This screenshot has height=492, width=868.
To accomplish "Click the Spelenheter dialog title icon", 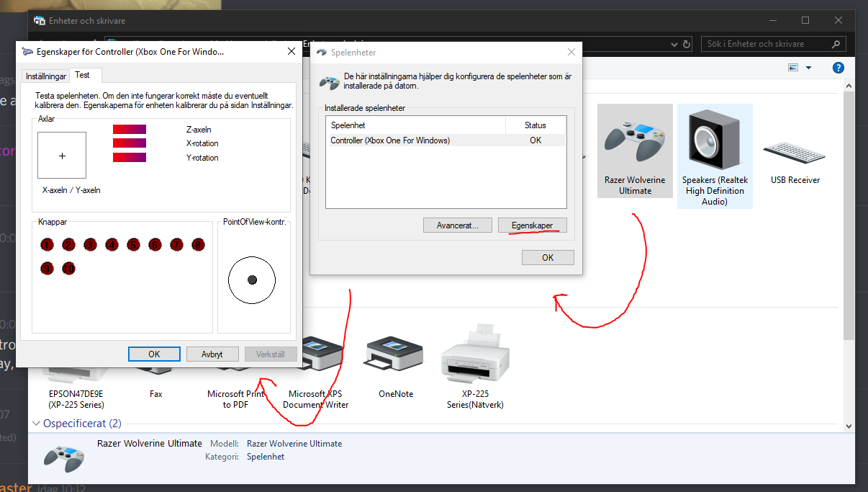I will tap(322, 53).
